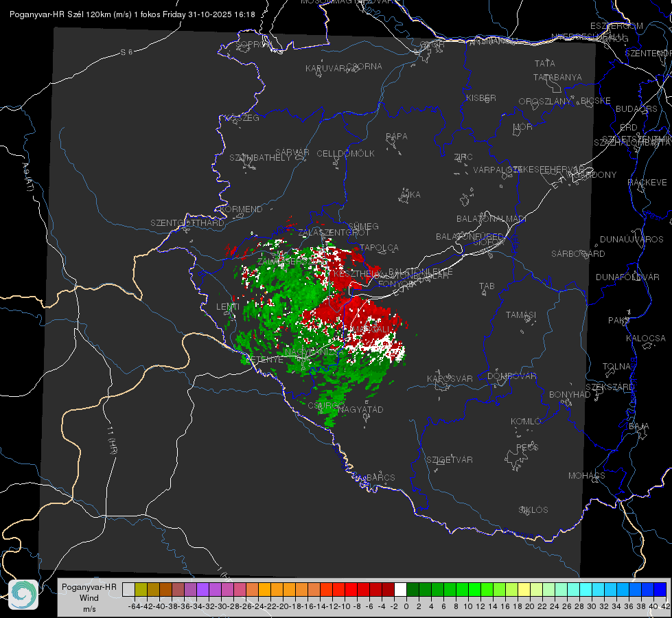This screenshot has height=618, width=672.
Task: Click the BARCS town label
Action: [381, 477]
